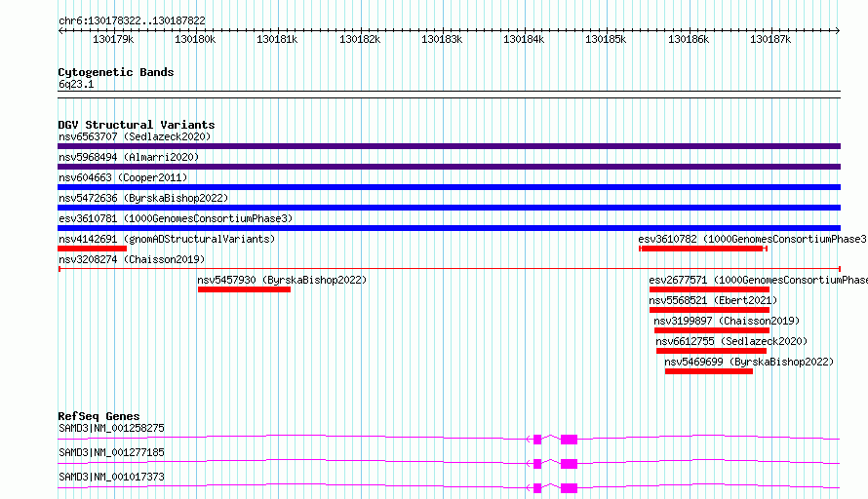The height and width of the screenshot is (499, 868).
Task: Click the SAMD3|NM_001017373 transcript label
Action: click(111, 477)
